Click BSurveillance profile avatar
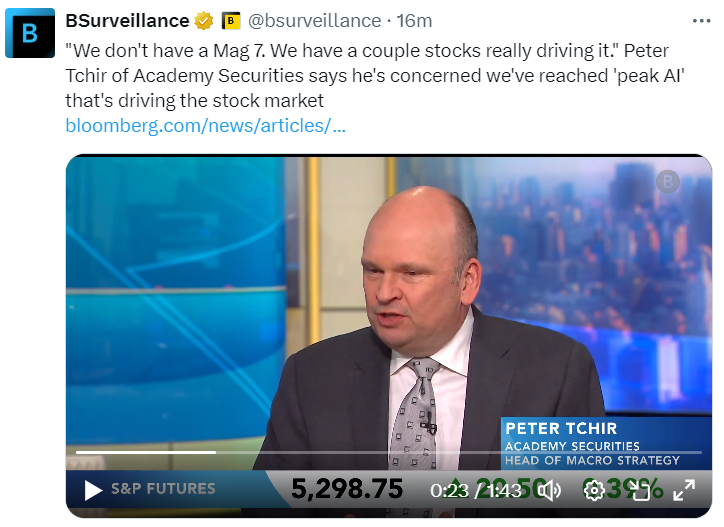 pyautogui.click(x=30, y=33)
